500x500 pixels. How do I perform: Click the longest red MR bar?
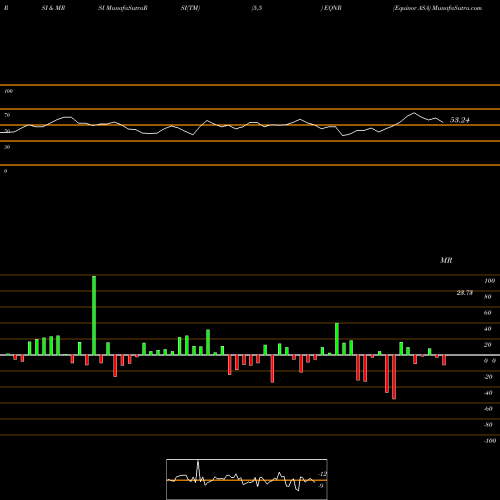point(394,377)
